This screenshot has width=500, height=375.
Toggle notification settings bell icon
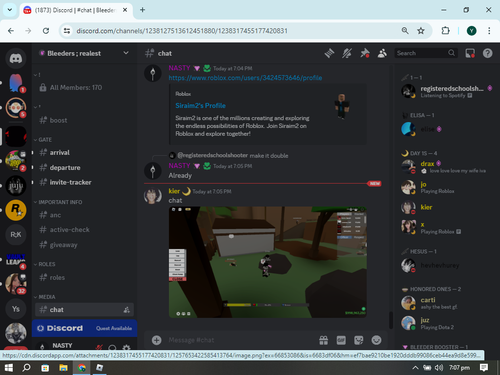coord(347,53)
